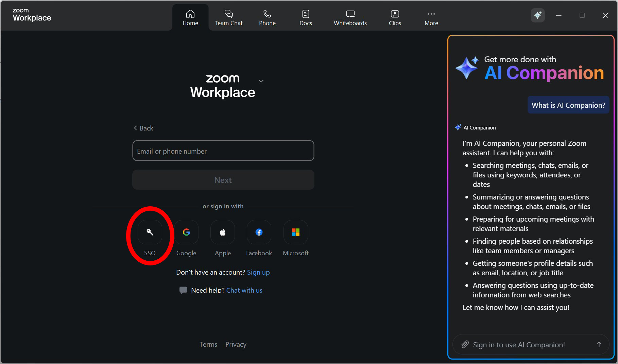Switch to the Team Chat tab

(x=229, y=18)
